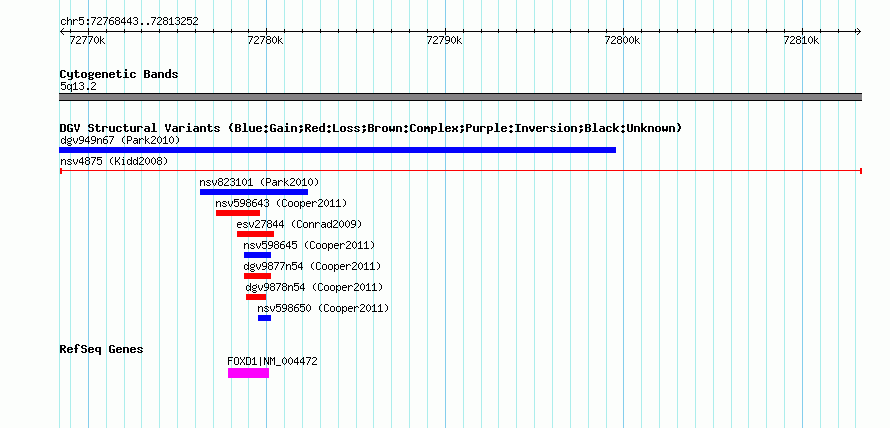Viewport: 890px width, 428px height.
Task: Open the nsv598645 (Cooper2011) label
Action: point(309,245)
